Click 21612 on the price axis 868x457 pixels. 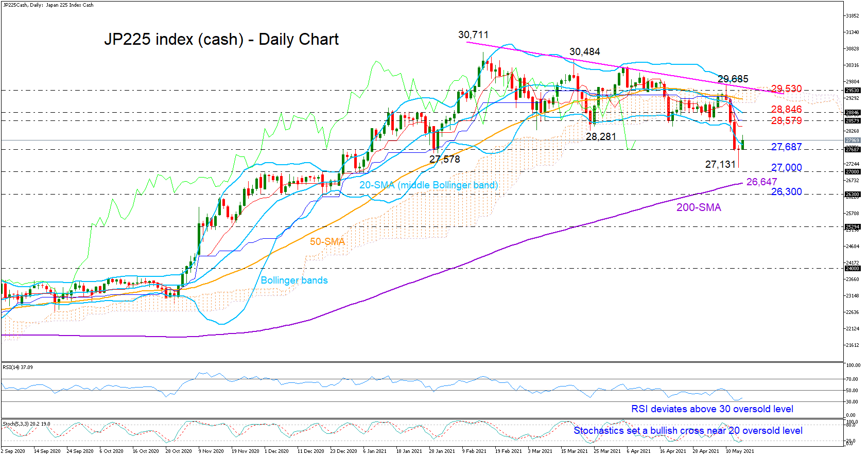[x=852, y=345]
